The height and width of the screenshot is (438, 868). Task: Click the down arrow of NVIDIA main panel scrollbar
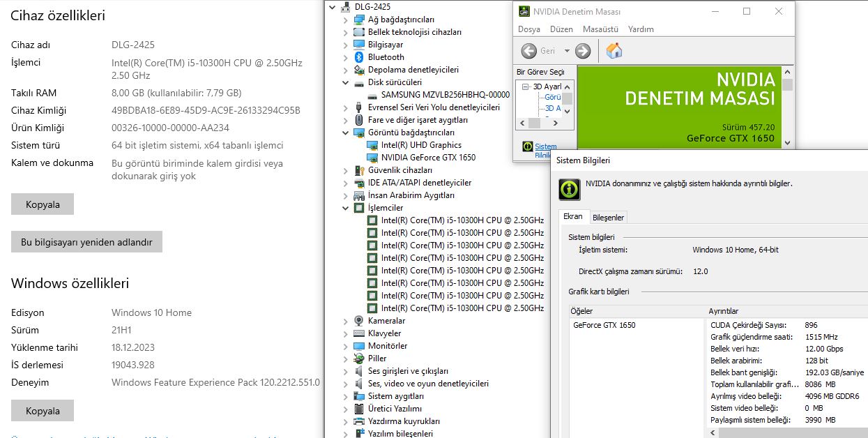787,143
